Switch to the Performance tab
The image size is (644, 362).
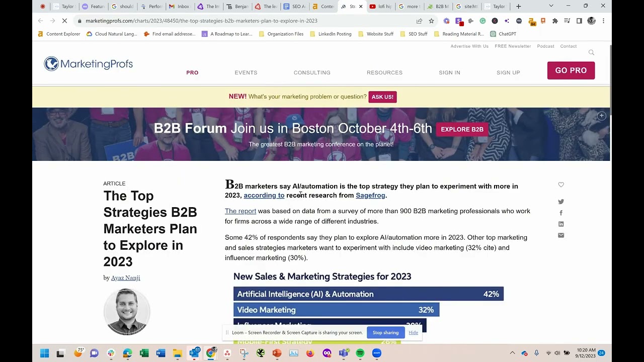151,7
